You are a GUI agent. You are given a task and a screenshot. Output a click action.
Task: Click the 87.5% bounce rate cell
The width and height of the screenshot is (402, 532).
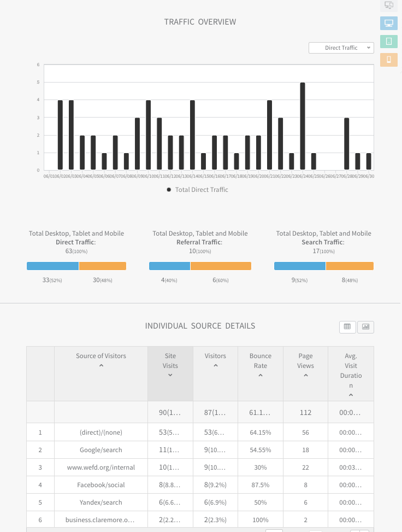[261, 485]
